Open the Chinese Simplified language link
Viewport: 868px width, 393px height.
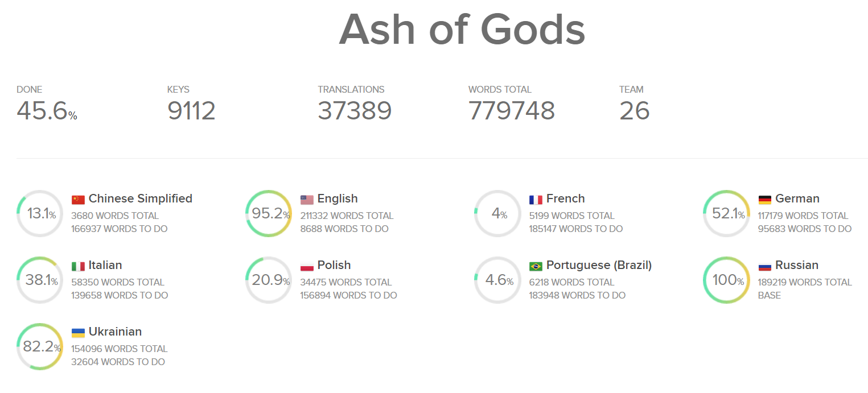(141, 198)
